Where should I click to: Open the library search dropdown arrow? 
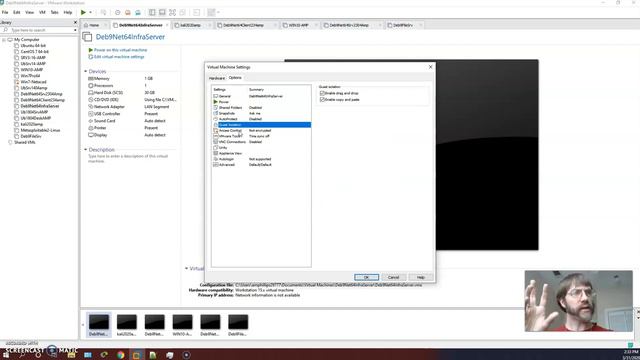75,30
